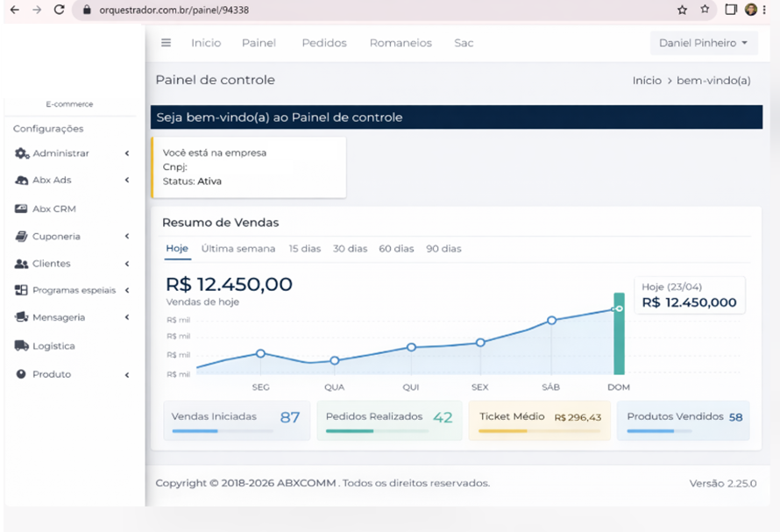Open Romaneios in the top menu
This screenshot has height=532, width=780.
pos(401,43)
